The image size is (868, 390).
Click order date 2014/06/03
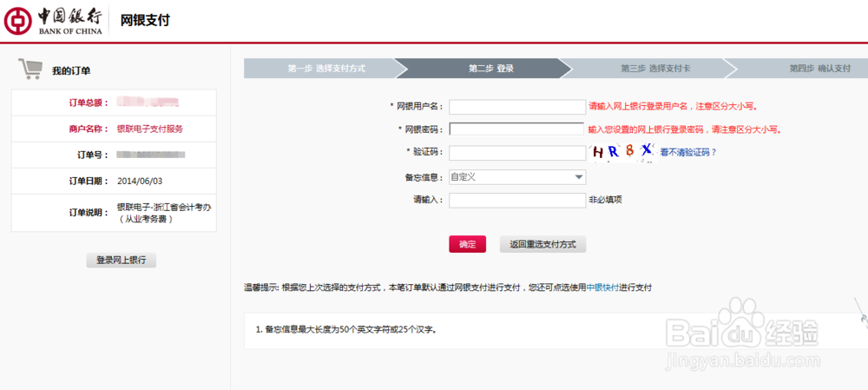click(x=140, y=182)
